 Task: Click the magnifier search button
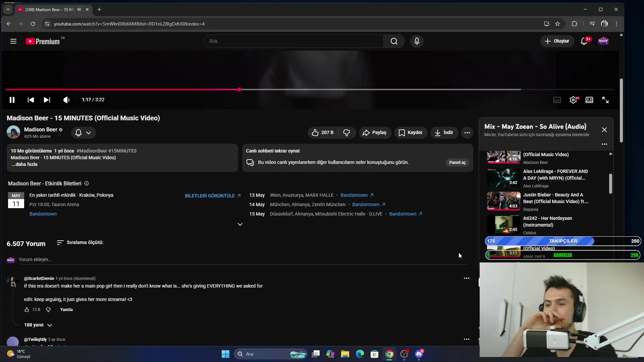pos(394,41)
